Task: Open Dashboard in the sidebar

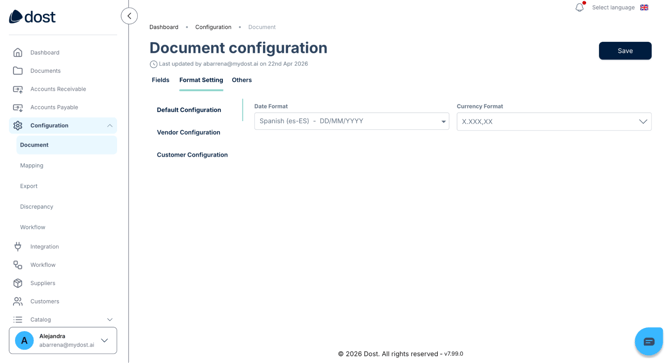Action: (45, 53)
